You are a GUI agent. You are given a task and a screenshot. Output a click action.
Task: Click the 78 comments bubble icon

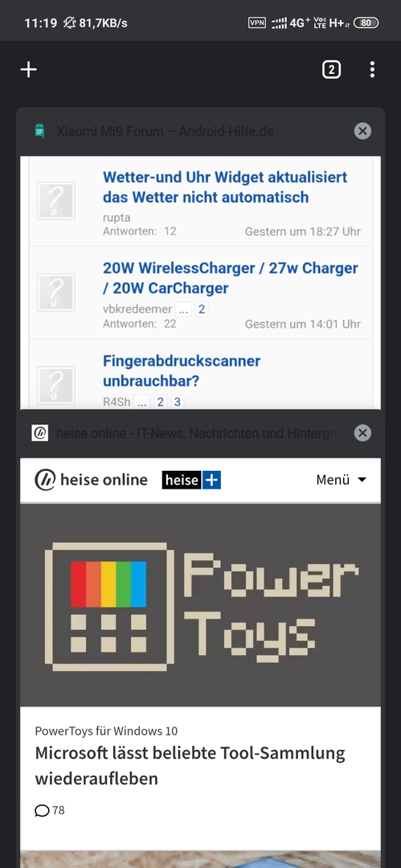point(42,811)
